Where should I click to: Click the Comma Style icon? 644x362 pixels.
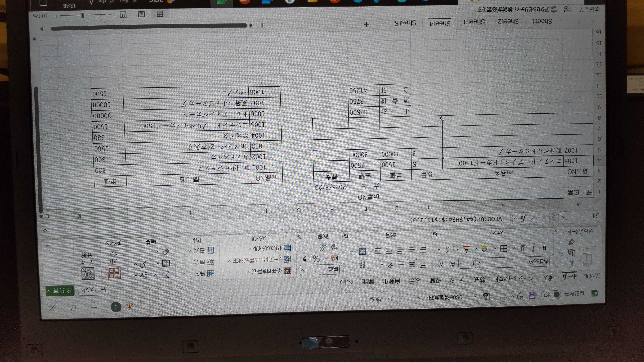(x=305, y=259)
